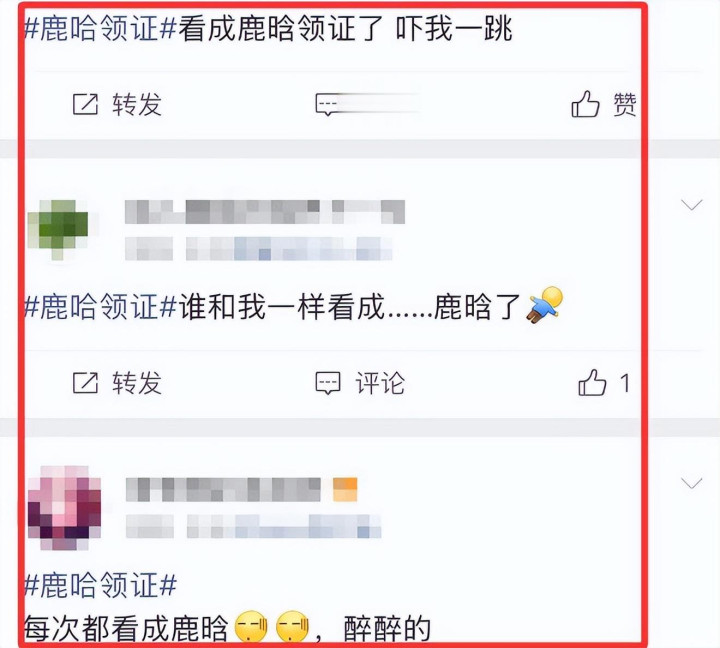The image size is (720, 648).
Task: Click 转发 label under the first post
Action: coord(137,104)
